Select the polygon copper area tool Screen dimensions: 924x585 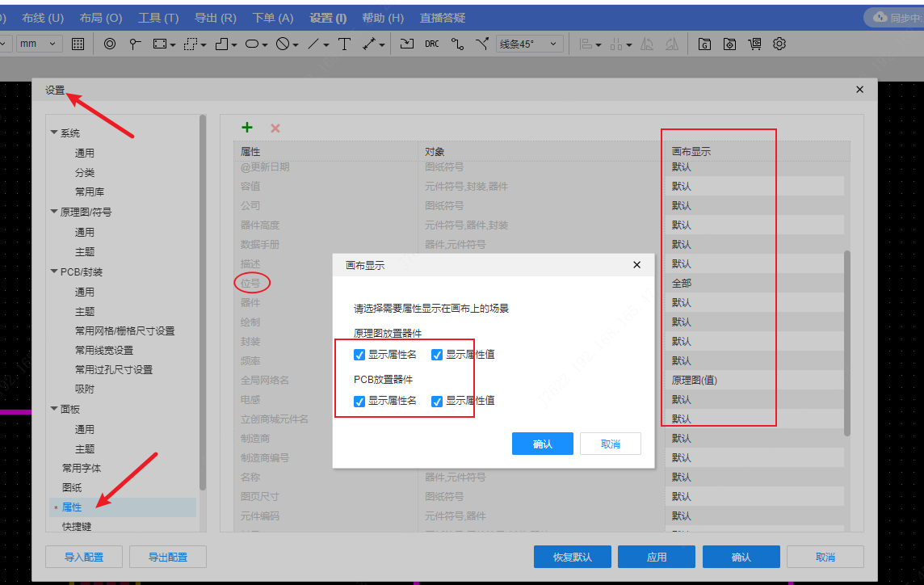click(x=221, y=44)
